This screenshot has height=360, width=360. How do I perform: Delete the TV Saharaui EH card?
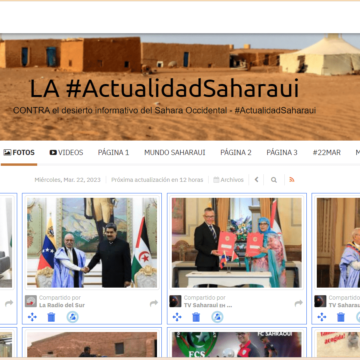coord(196,317)
